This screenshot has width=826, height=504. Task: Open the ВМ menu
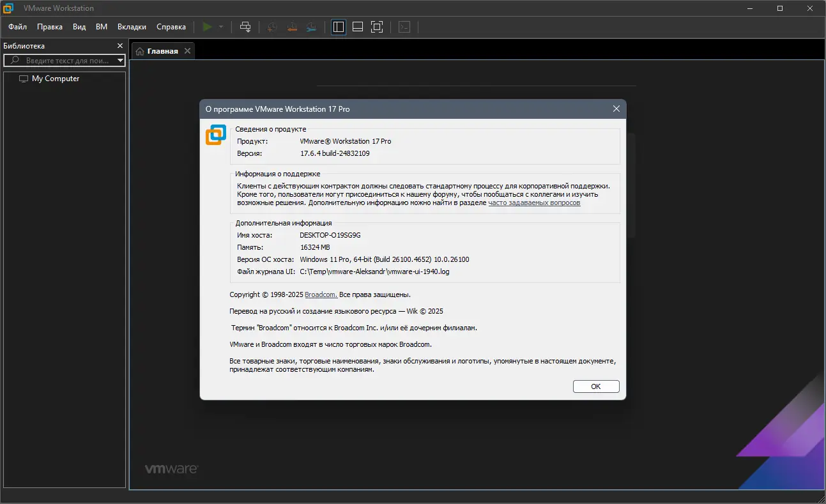tap(102, 27)
